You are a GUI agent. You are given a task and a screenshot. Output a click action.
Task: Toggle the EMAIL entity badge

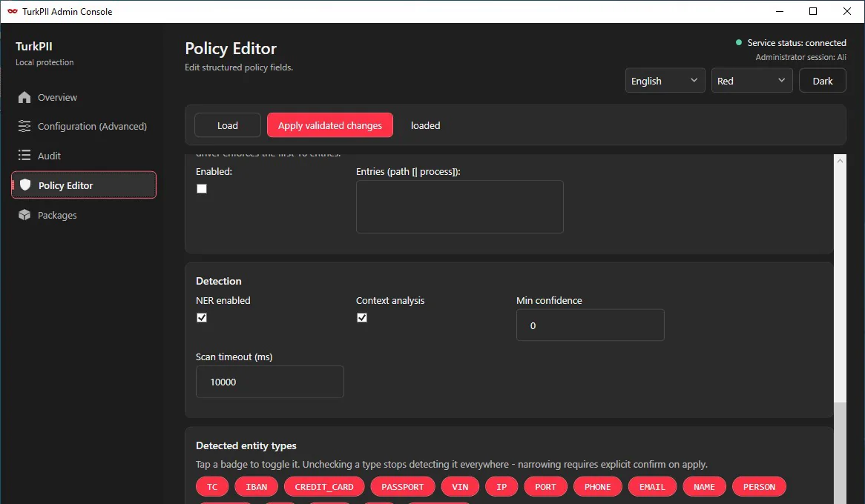[652, 487]
